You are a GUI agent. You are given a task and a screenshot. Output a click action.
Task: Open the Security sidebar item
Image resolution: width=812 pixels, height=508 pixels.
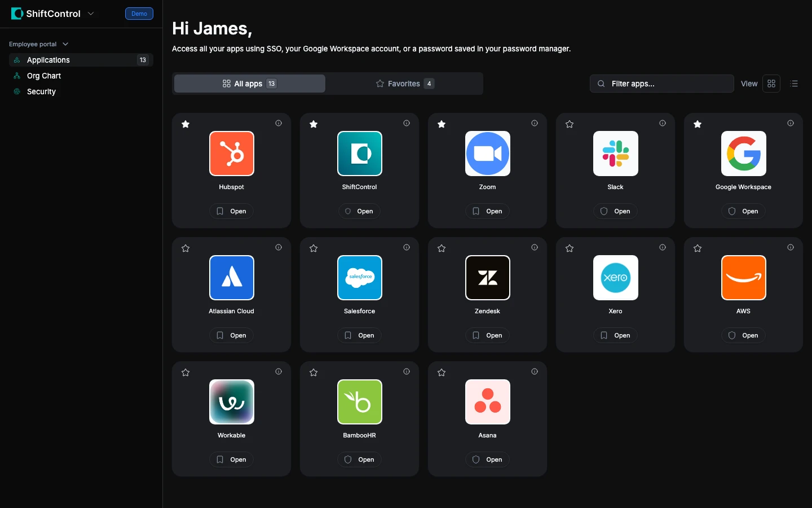(x=81, y=91)
